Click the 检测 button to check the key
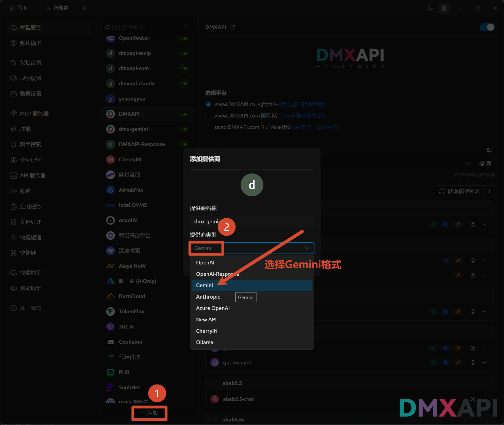This screenshot has width=504, height=425. coord(485,164)
